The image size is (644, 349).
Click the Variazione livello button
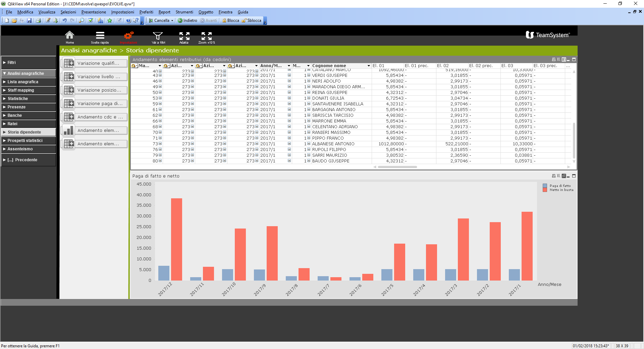click(95, 77)
